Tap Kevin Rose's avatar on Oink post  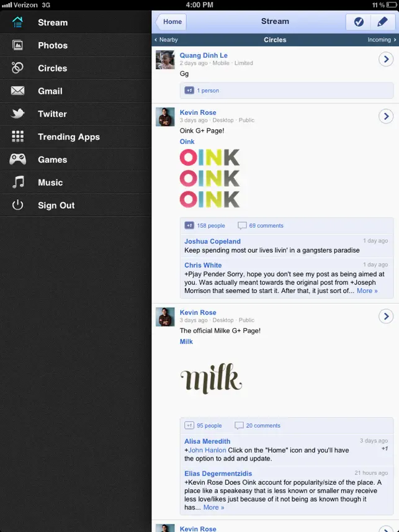tap(165, 117)
